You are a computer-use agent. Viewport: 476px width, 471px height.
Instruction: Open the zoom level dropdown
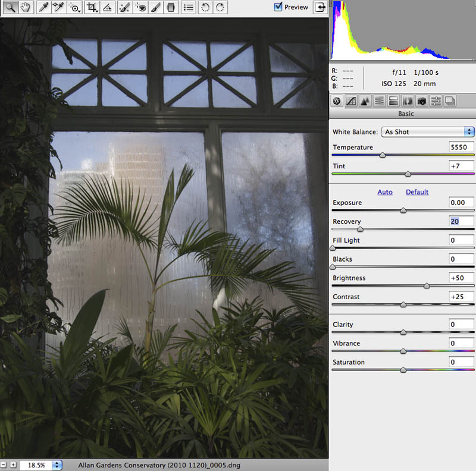coord(57,465)
